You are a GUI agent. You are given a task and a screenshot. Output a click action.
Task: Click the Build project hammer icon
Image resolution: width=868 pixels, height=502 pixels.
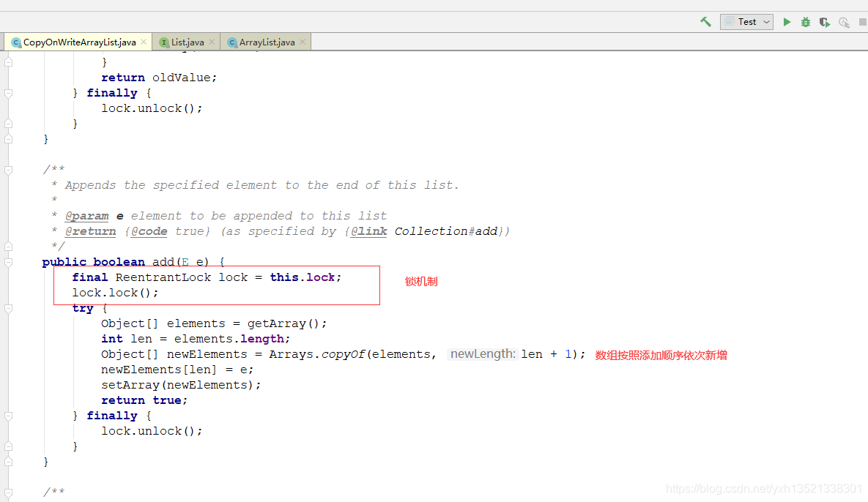pyautogui.click(x=705, y=22)
